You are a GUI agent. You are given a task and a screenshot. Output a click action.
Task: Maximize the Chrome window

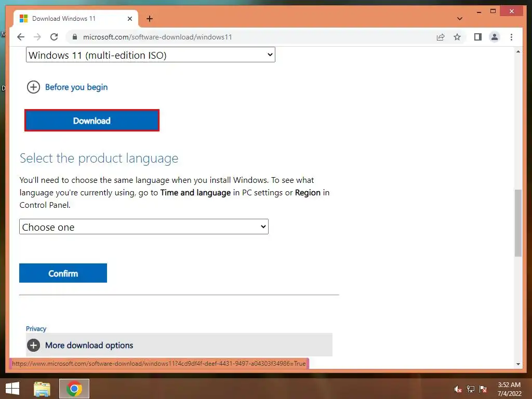[493, 11]
